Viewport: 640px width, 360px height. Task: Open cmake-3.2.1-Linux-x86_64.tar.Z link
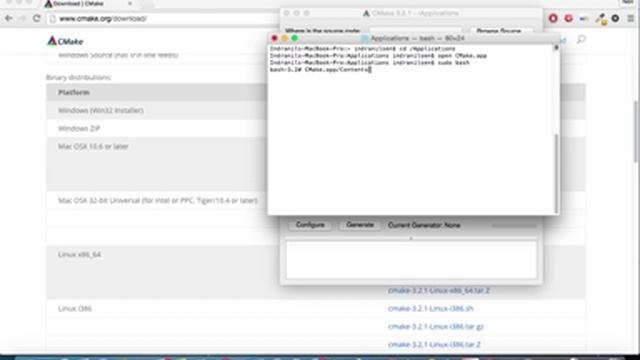point(439,291)
